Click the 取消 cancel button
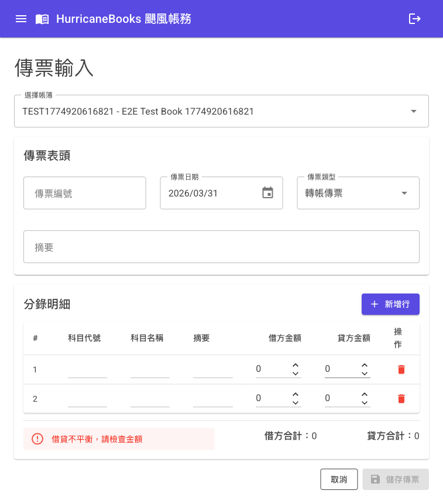 pos(339,479)
